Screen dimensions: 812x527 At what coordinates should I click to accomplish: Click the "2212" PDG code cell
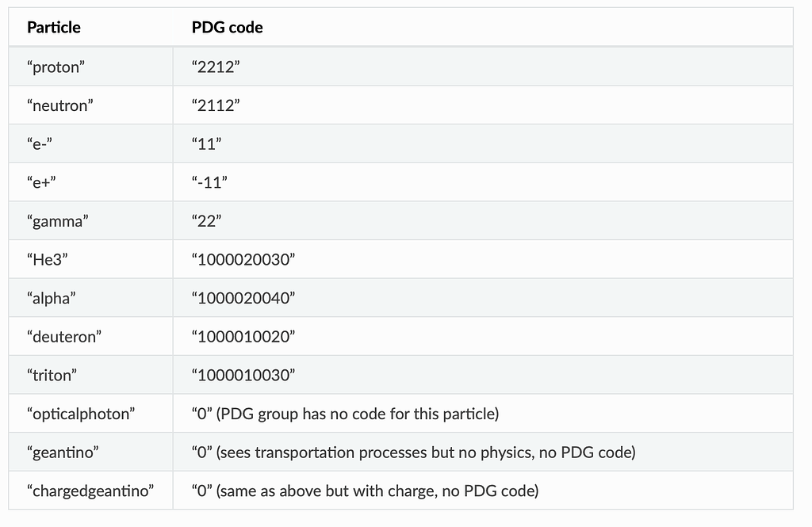(216, 67)
